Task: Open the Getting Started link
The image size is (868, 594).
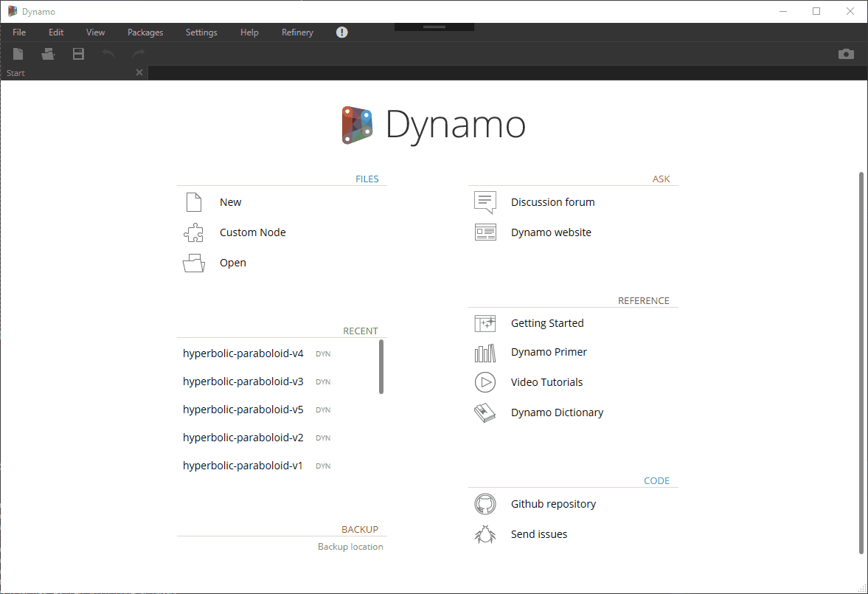Action: pos(547,323)
